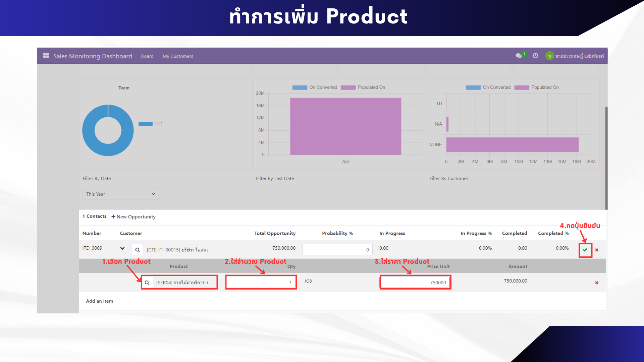
Task: Click the New Opportunity button
Action: (133, 217)
